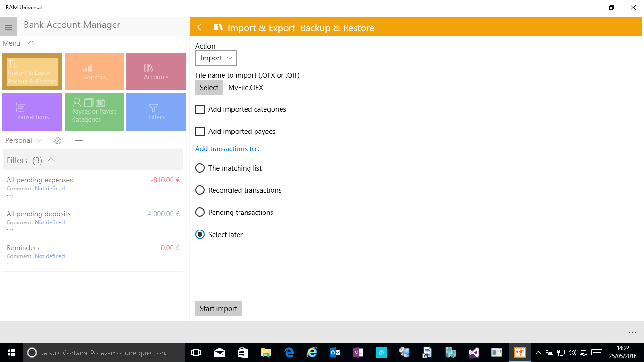Open Visual Studio from taskbar
The width and height of the screenshot is (644, 362).
(x=474, y=353)
